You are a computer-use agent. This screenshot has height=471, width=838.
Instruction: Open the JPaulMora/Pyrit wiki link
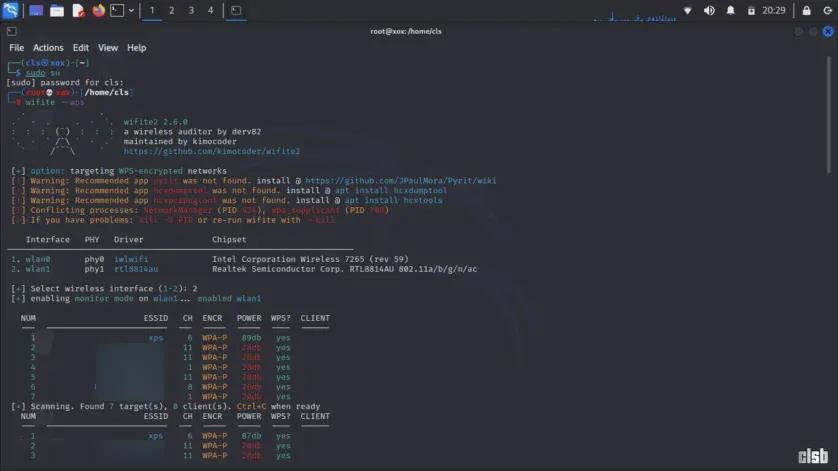400,181
